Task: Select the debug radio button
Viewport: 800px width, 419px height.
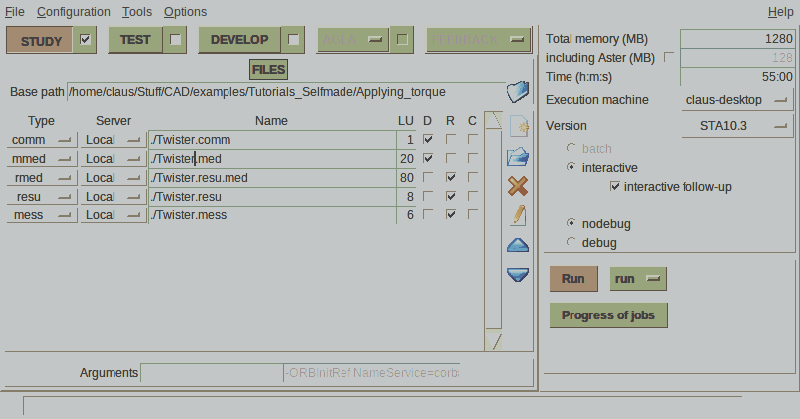Action: (x=571, y=242)
